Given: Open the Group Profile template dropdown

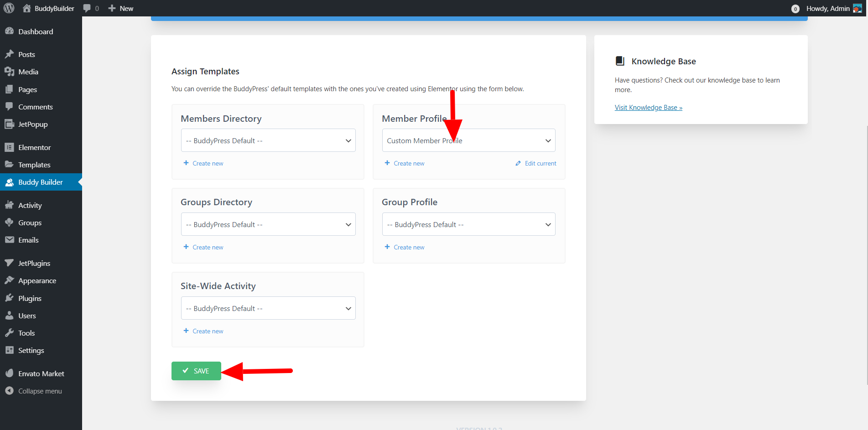Looking at the screenshot, I should point(468,224).
